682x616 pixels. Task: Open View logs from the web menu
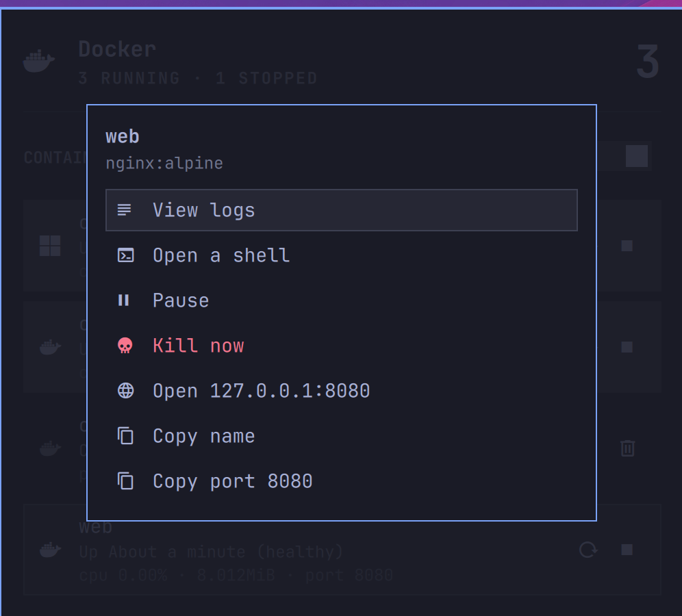(x=342, y=210)
